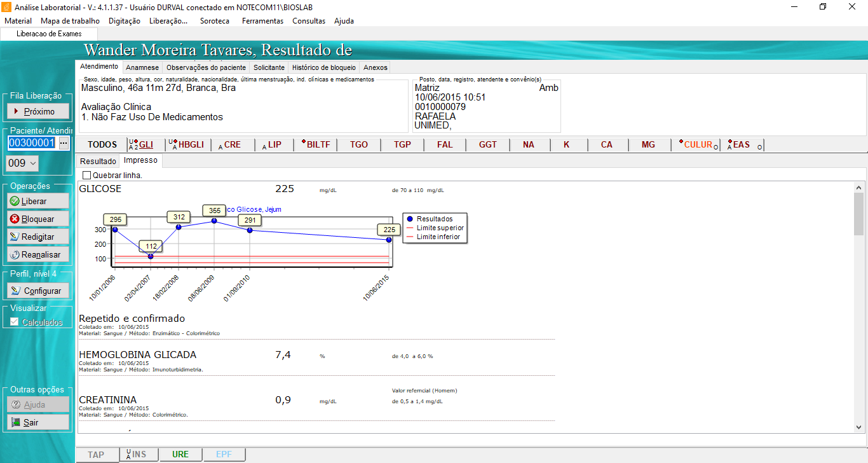The height and width of the screenshot is (463, 868).
Task: Click the Sair exit button
Action: click(x=37, y=422)
